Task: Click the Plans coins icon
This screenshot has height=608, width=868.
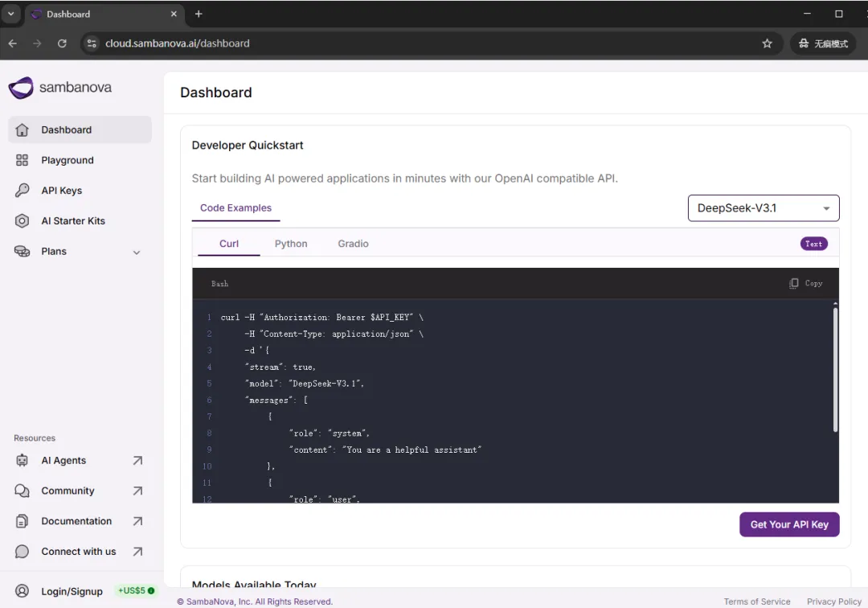Action: [23, 252]
